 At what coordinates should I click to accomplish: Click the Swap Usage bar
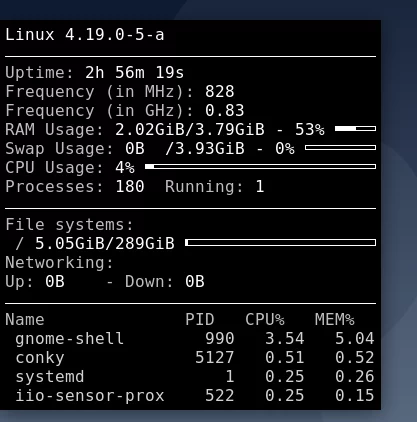pos(340,148)
